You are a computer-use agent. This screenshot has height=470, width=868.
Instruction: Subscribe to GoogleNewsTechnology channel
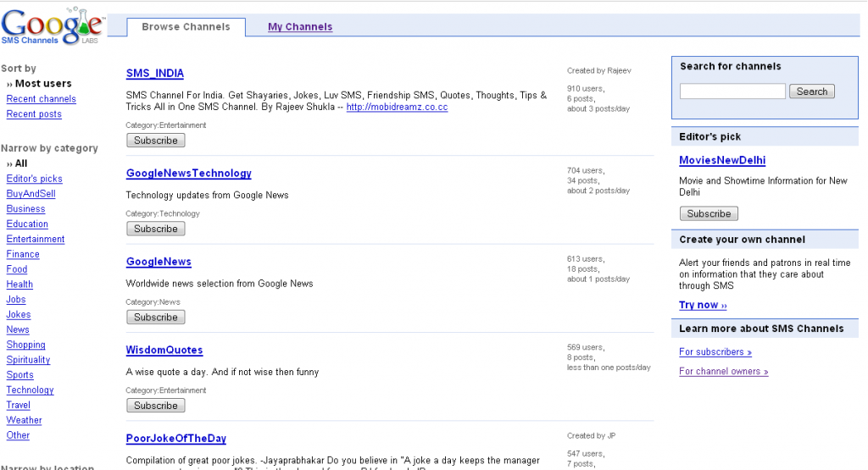click(x=156, y=229)
